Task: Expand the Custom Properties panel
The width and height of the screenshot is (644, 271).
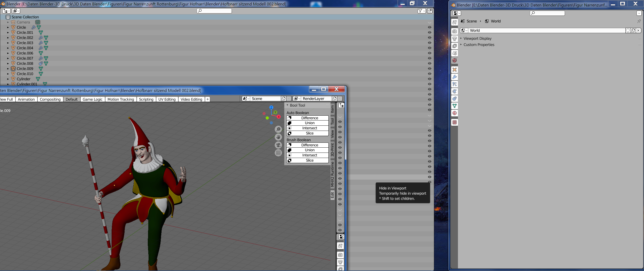Action: click(479, 45)
